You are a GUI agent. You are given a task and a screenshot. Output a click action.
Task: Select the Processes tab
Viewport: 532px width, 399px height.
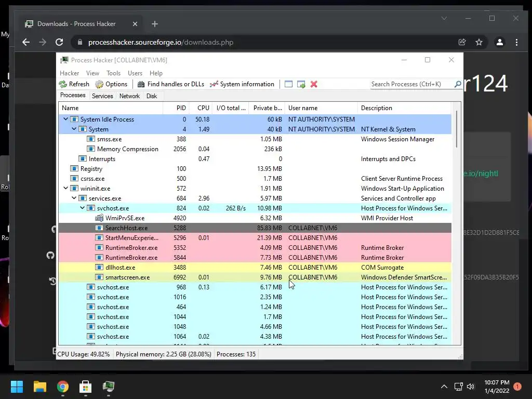tap(73, 96)
